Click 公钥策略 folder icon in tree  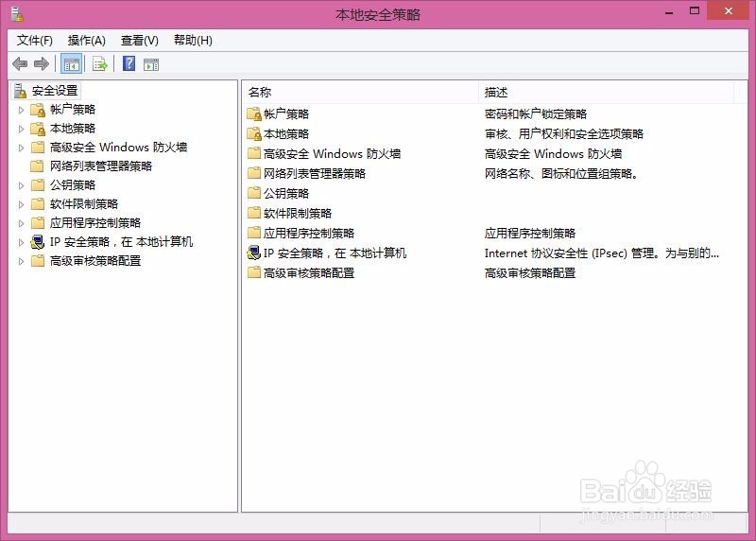click(x=38, y=184)
